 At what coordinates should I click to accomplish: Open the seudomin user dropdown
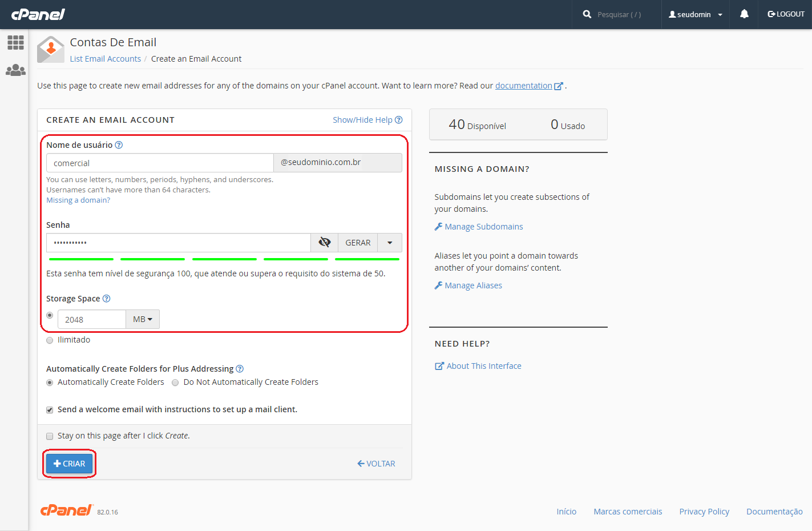click(695, 14)
